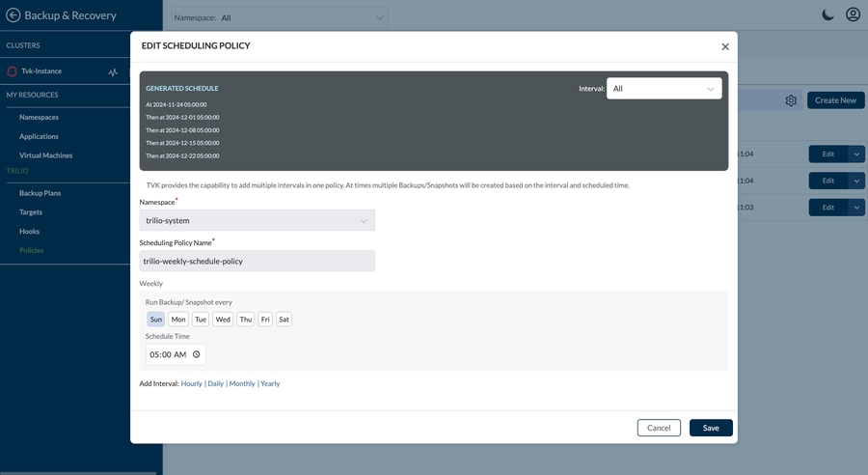Click the Tvk-Instance activity pulse icon
868x475 pixels.
[x=113, y=72]
